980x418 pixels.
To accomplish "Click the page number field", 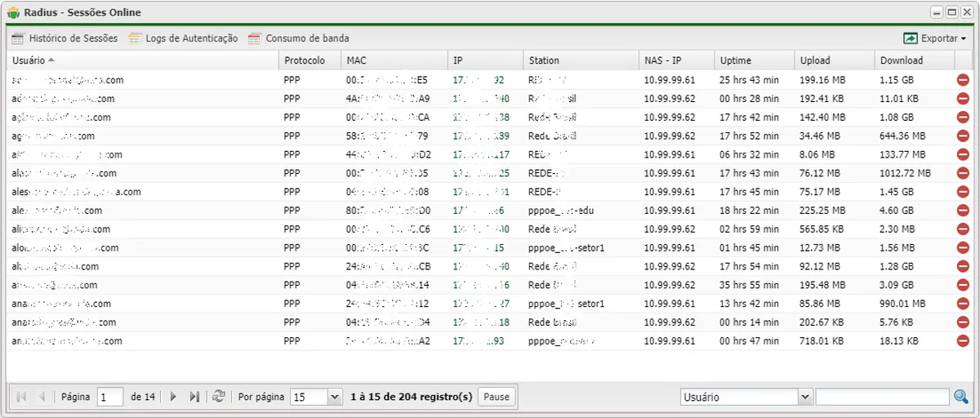I will [x=109, y=397].
